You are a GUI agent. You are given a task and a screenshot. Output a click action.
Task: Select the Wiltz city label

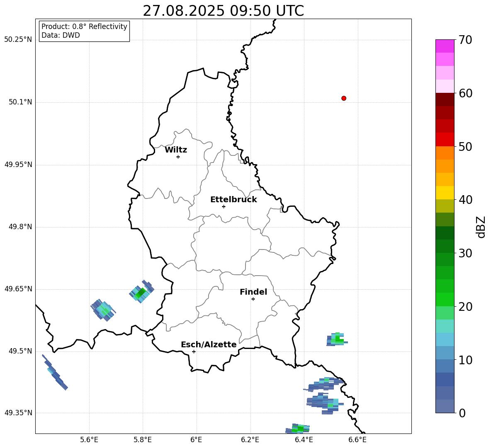[176, 150]
